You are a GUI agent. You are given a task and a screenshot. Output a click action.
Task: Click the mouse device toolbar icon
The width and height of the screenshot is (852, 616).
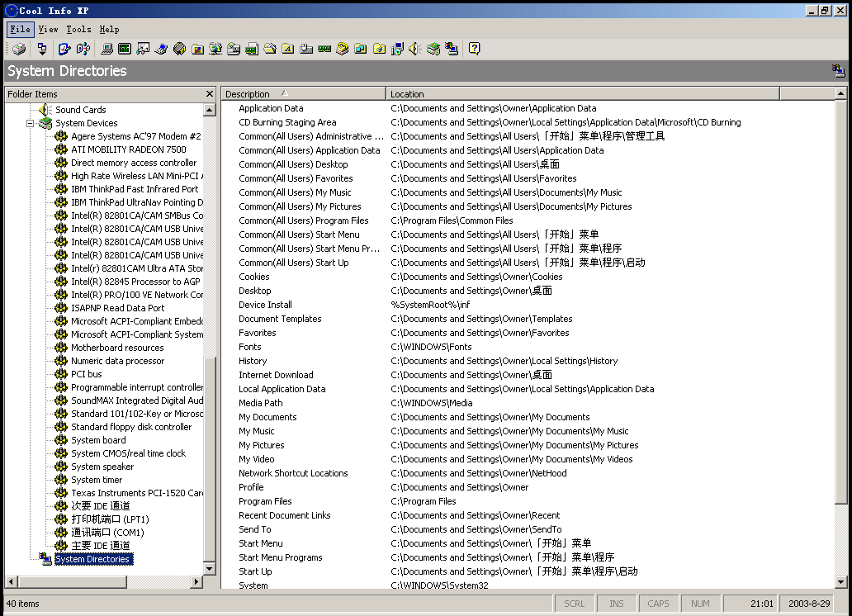306,49
